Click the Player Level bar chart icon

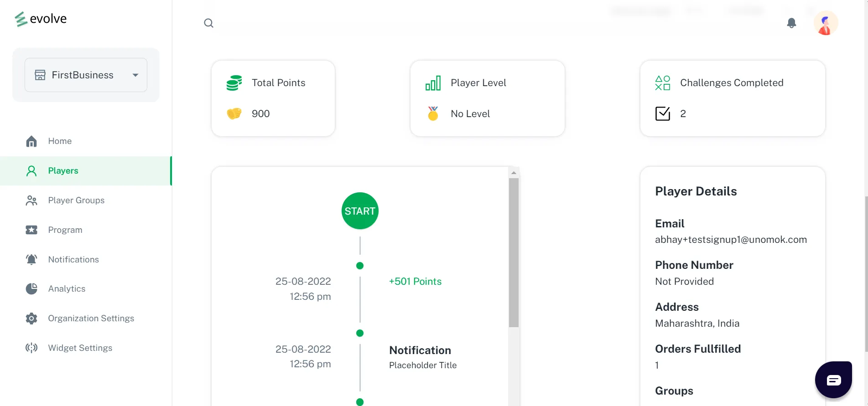click(x=433, y=83)
